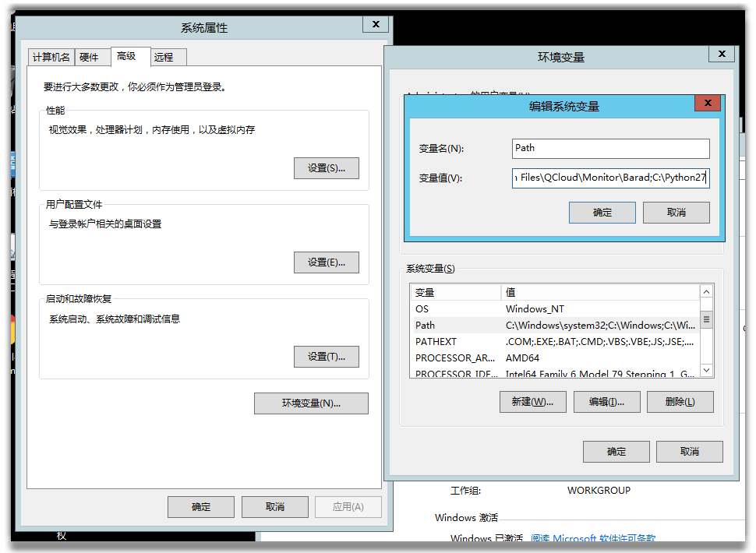Viewport: 756px width, 553px height.
Task: Open 性能 settings via 设置(S) button
Action: pyautogui.click(x=326, y=167)
